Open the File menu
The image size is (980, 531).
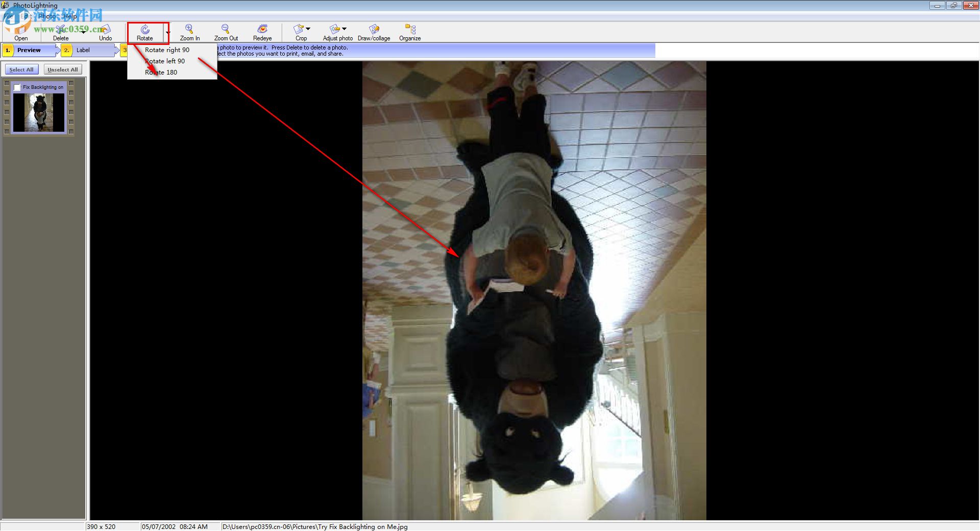(8, 16)
